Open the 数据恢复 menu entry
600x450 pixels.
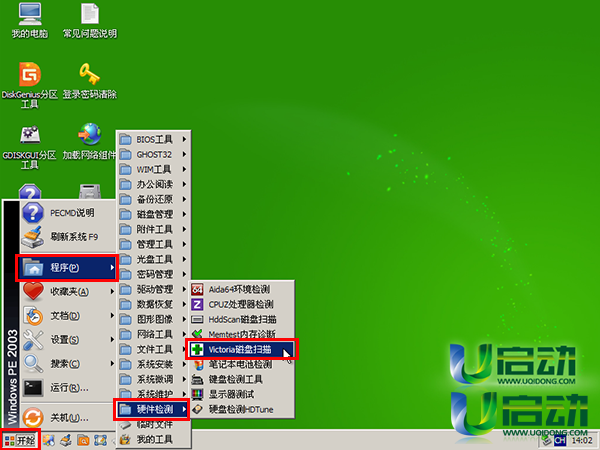tap(153, 304)
